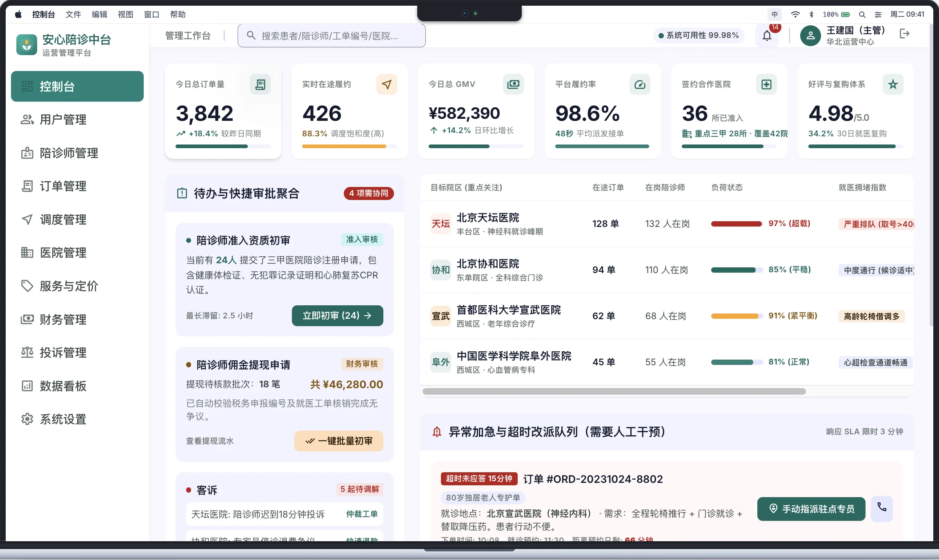939x560 pixels.
Task: Open the macOS Spotlight search icon
Action: pyautogui.click(x=862, y=14)
